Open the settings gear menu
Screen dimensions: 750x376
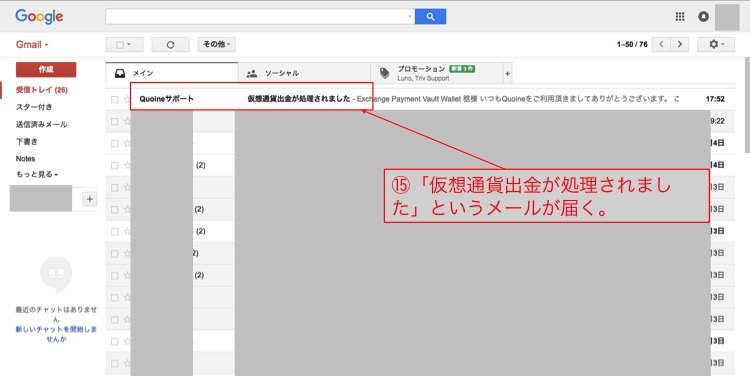click(x=716, y=44)
